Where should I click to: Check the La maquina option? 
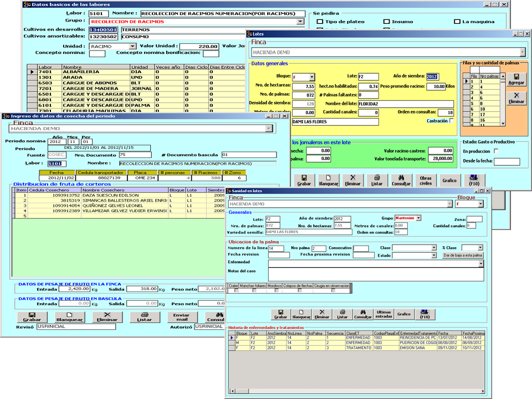(x=457, y=22)
